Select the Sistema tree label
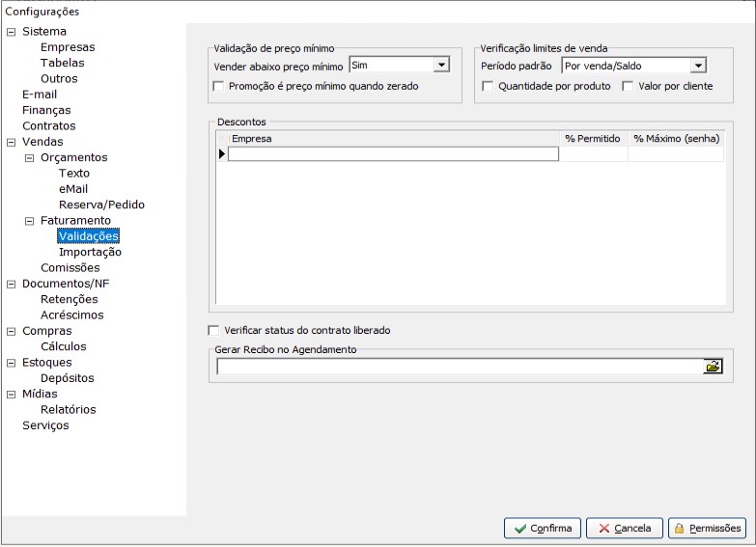The width and height of the screenshot is (756, 547). tap(43, 31)
